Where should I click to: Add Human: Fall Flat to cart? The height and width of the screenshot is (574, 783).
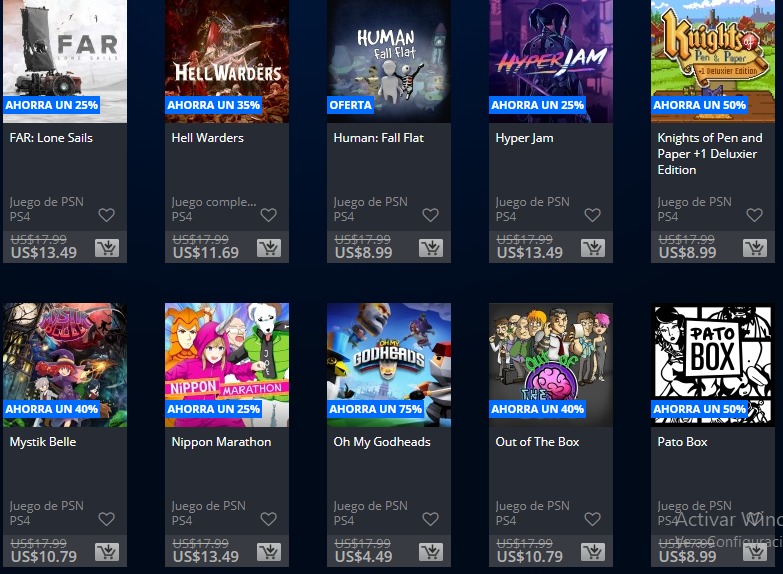coord(431,248)
